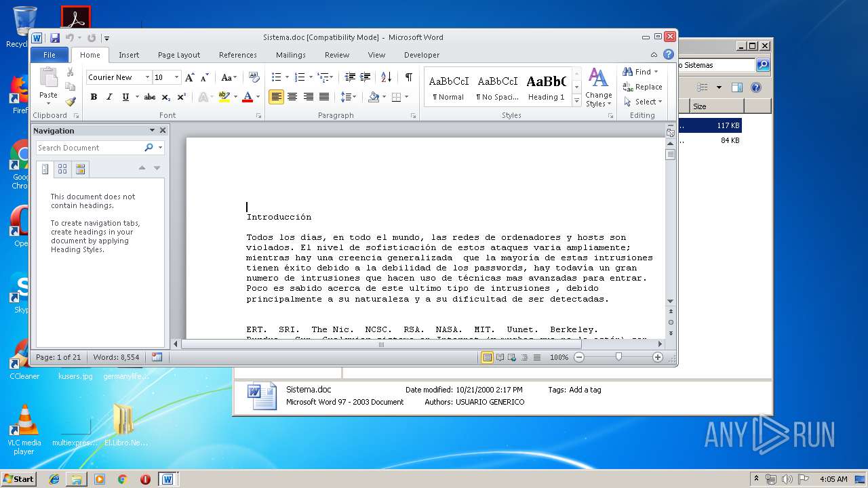Switch to Full Screen Reading view
The image size is (868, 488).
(x=500, y=357)
